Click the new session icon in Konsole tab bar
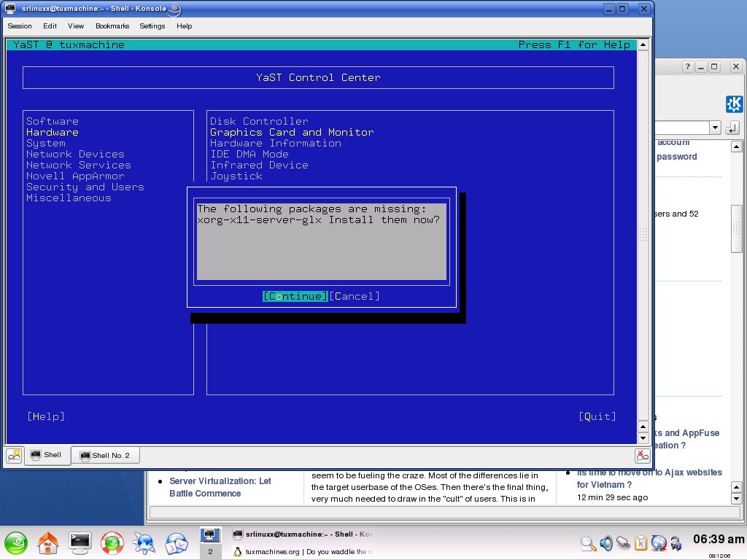 click(14, 456)
